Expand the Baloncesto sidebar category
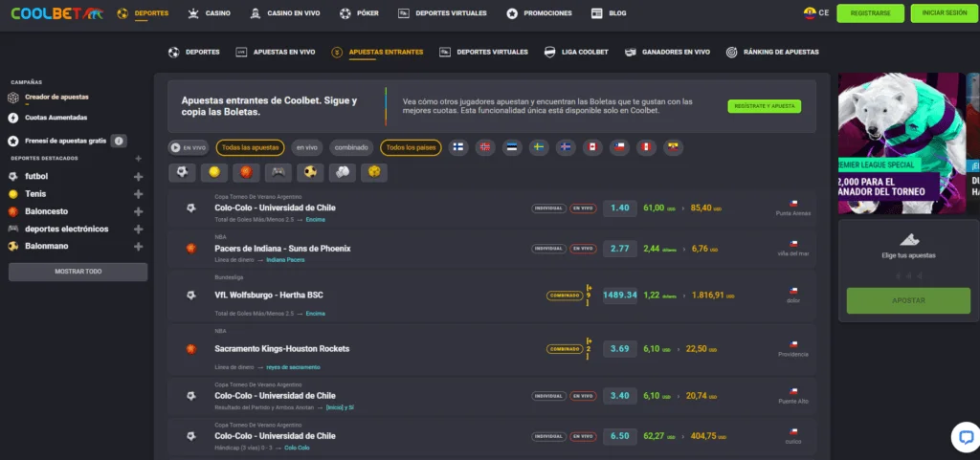The width and height of the screenshot is (980, 460). point(138,211)
